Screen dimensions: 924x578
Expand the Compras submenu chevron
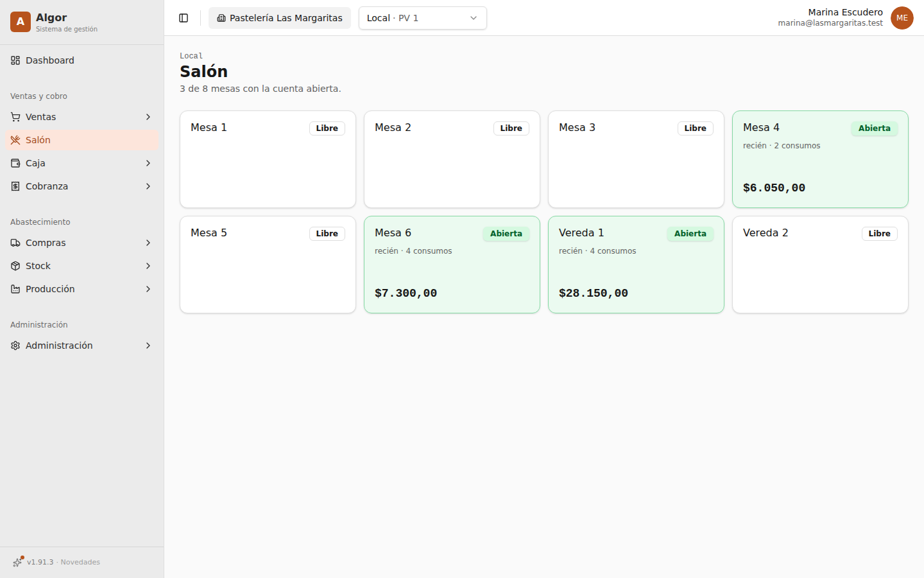pos(148,243)
